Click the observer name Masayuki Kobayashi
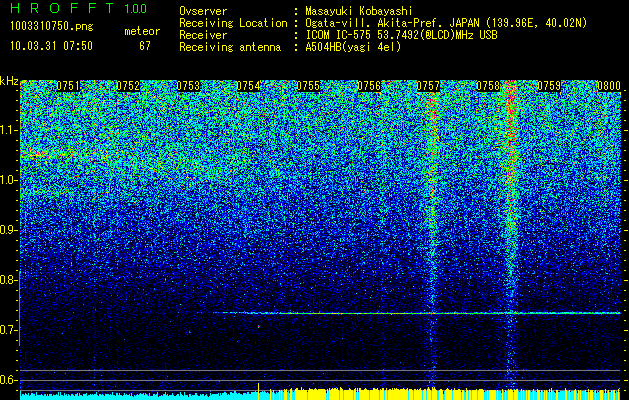The image size is (629, 400). point(358,12)
